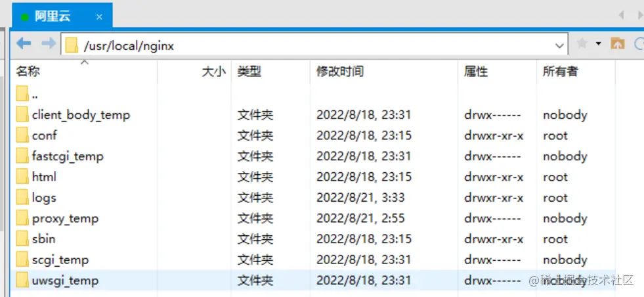Close the 阿里云 tab

(99, 17)
